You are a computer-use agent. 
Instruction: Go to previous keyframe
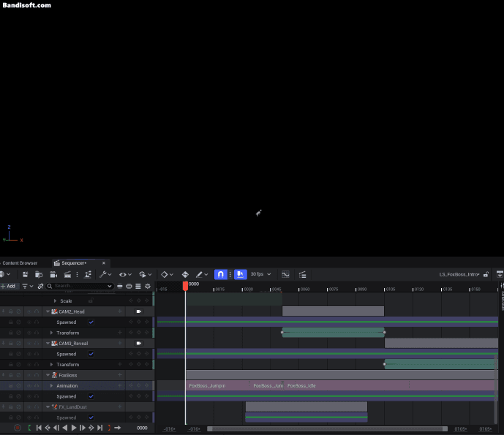48,428
